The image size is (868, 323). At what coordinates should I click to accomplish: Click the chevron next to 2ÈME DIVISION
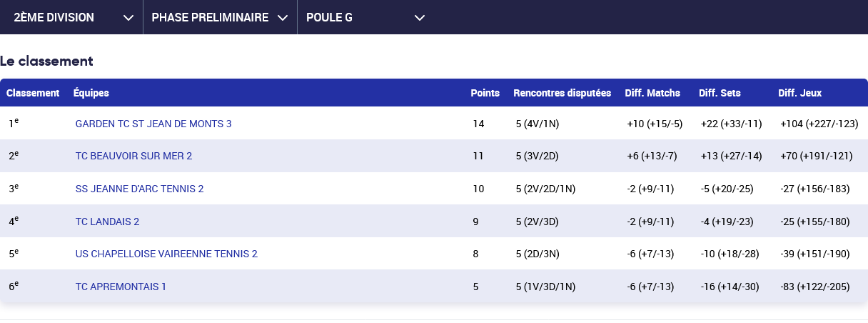click(x=128, y=18)
